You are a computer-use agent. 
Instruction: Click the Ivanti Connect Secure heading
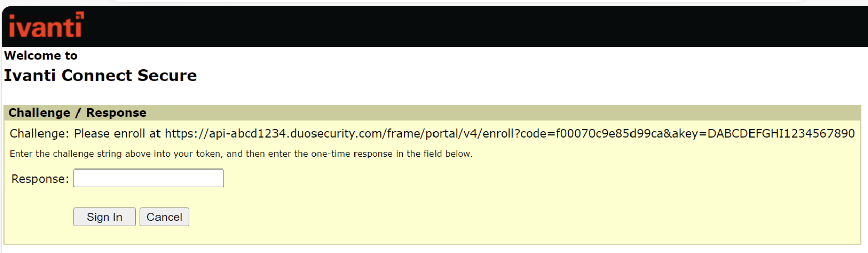pos(100,76)
